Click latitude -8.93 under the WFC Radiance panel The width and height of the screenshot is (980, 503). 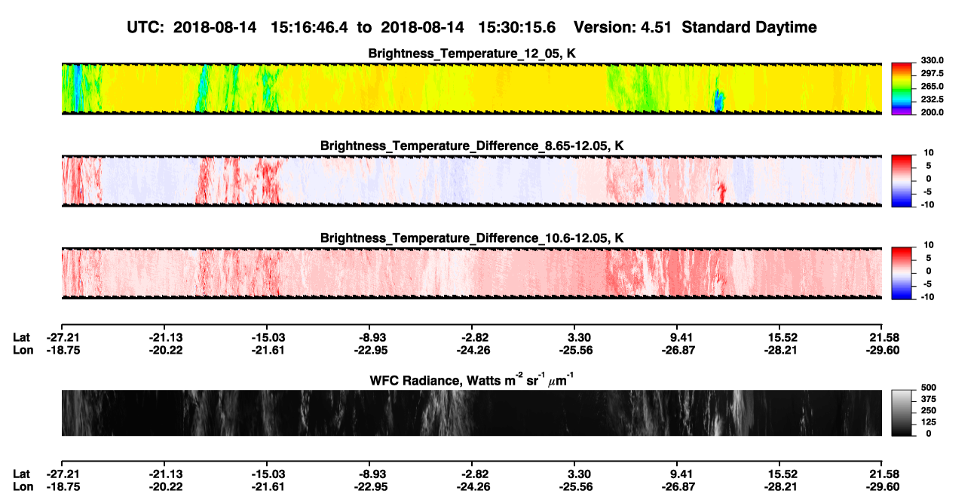(369, 474)
